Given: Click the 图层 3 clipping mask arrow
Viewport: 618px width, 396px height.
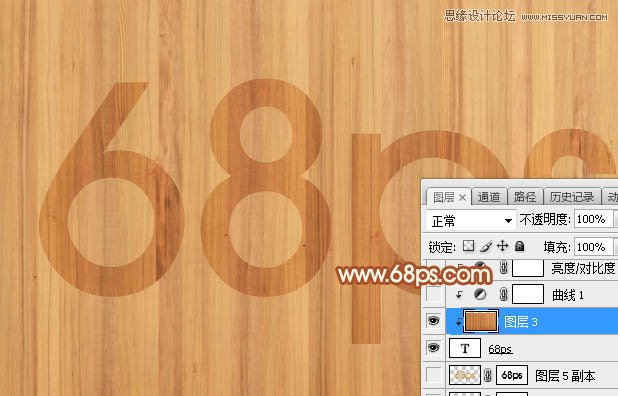Looking at the screenshot, I should (458, 322).
